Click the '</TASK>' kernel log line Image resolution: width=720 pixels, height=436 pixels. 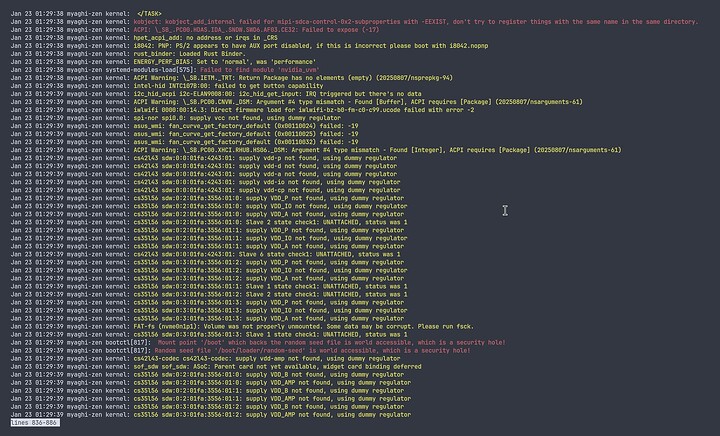86,14
